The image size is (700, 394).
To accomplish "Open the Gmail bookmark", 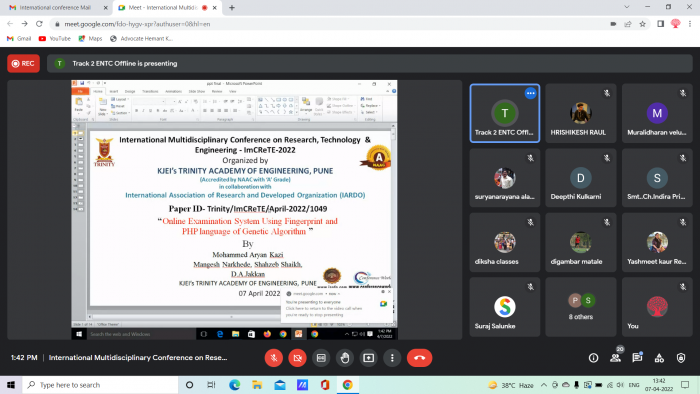I will (x=19, y=39).
